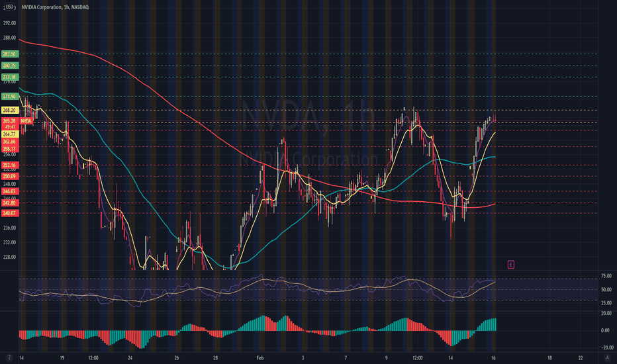Image resolution: width=617 pixels, height=364 pixels.
Task: Click the 9 date on time axis
Action: [x=387, y=358]
